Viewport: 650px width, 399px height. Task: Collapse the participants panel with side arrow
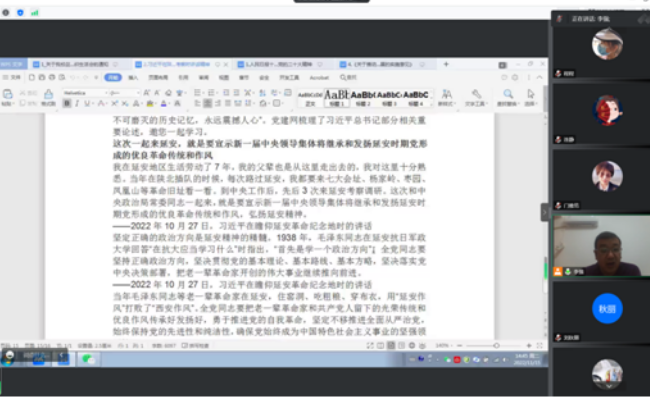(545, 212)
